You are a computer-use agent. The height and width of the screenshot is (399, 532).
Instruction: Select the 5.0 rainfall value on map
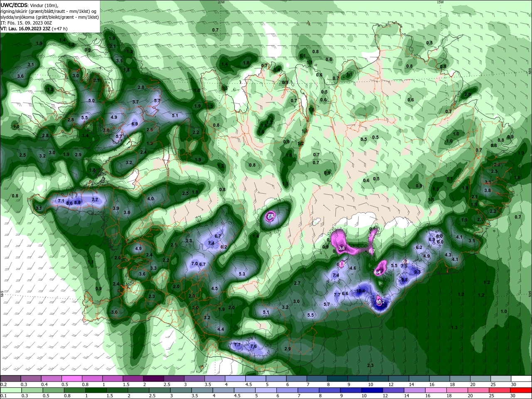click(x=91, y=101)
